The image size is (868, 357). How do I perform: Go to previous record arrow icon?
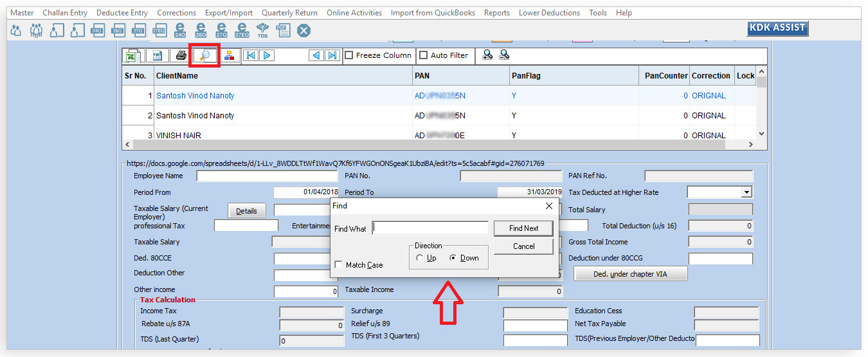(316, 55)
